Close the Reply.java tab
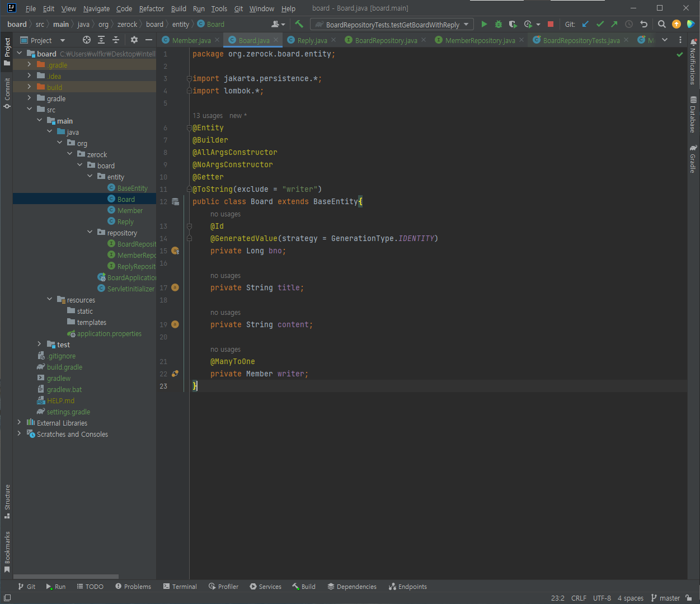Screen dimensions: 700x604 [x=333, y=40]
